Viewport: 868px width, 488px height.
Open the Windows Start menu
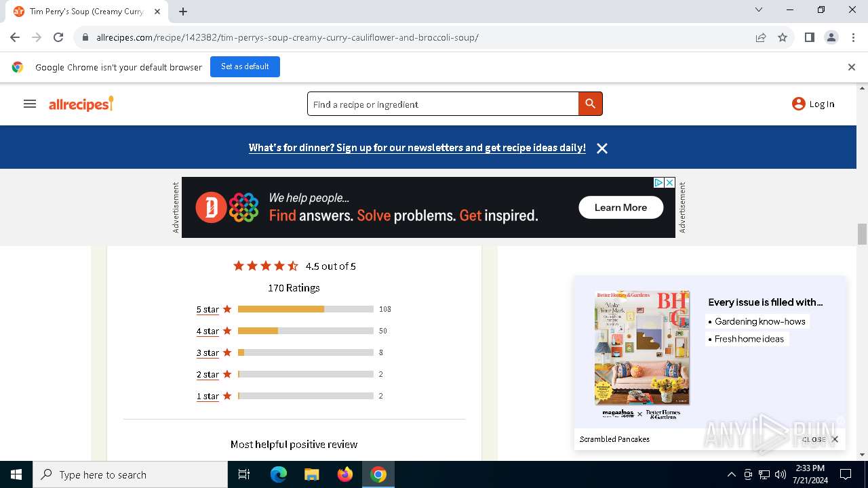[16, 474]
